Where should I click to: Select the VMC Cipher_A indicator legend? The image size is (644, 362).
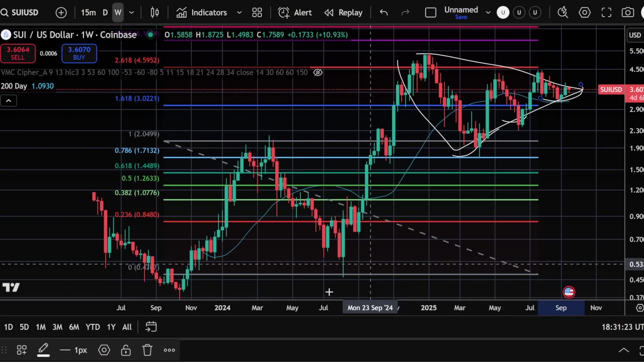[154, 72]
